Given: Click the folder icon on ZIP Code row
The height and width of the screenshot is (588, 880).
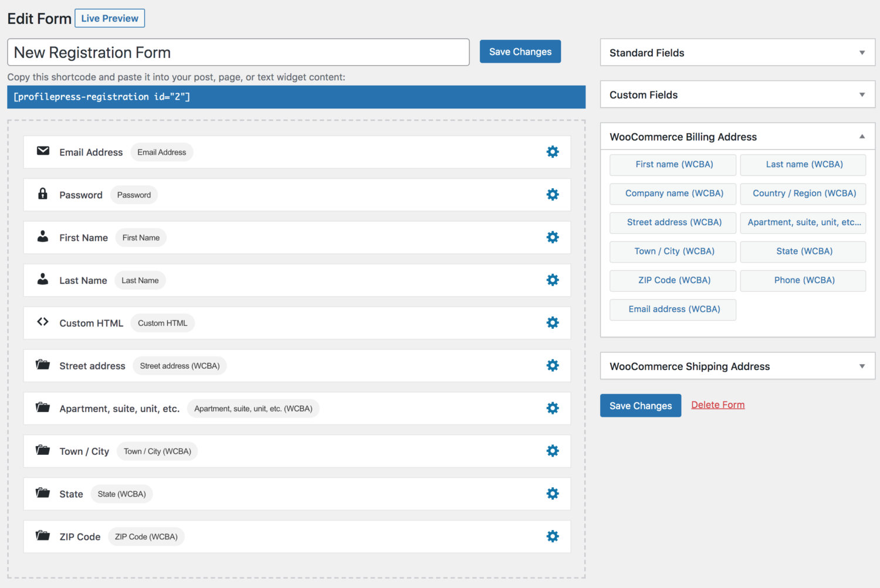Looking at the screenshot, I should pyautogui.click(x=43, y=536).
